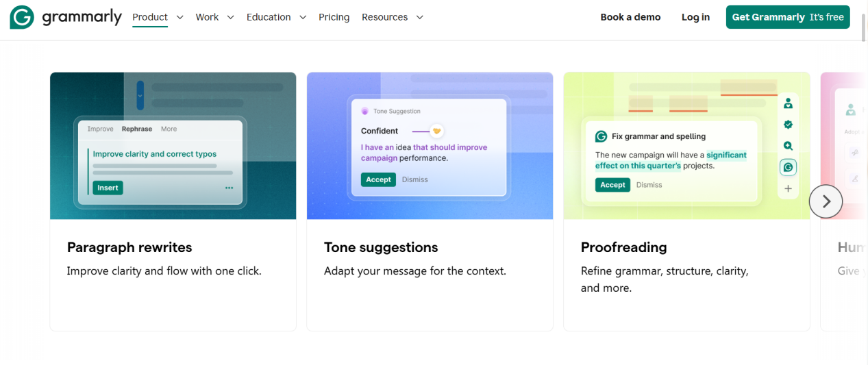Click the magnifier icon in the Proofreading card
This screenshot has height=365, width=868.
pyautogui.click(x=788, y=146)
